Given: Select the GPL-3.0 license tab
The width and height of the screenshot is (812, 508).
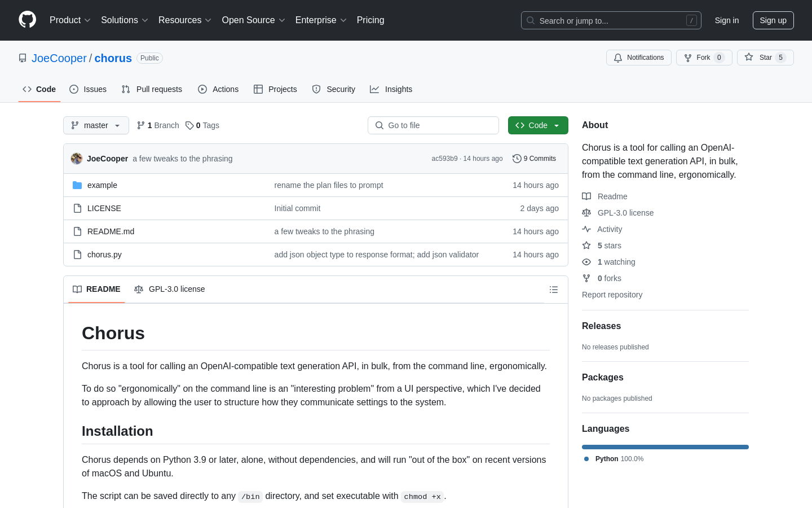Looking at the screenshot, I should click(x=170, y=289).
